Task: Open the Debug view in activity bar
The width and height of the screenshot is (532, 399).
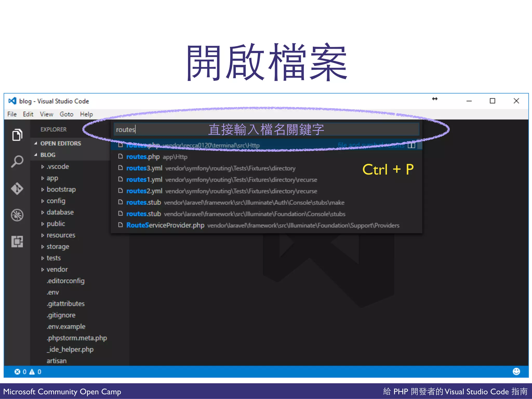Action: coord(17,215)
